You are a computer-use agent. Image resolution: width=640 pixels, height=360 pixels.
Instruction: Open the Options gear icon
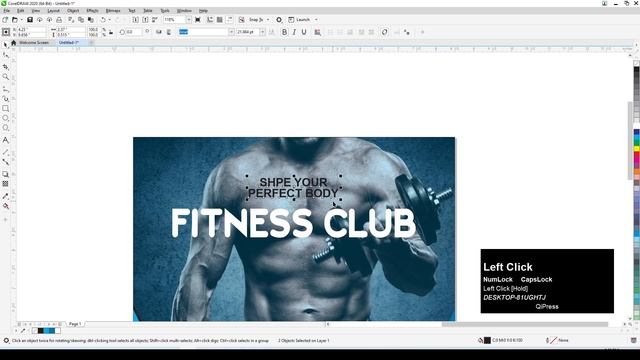point(279,20)
